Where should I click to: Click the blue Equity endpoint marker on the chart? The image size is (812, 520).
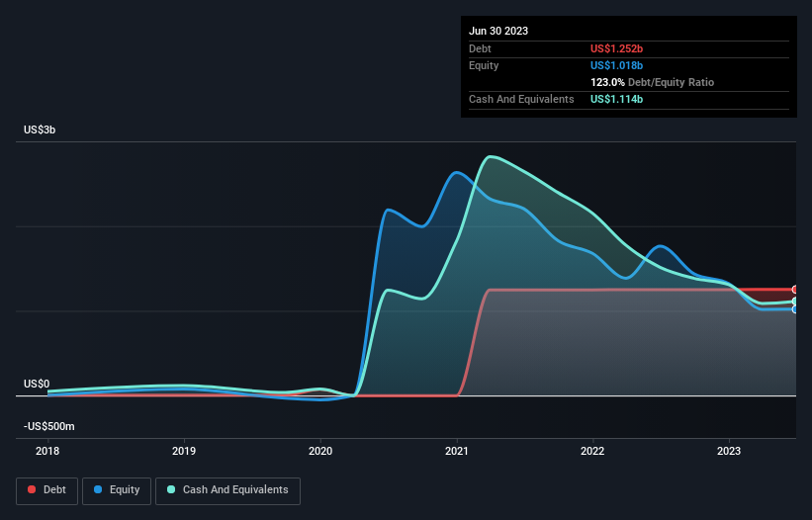(794, 309)
